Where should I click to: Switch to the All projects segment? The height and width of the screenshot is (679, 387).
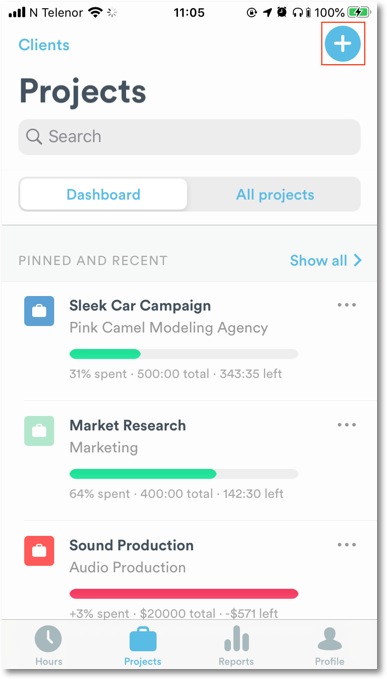pyautogui.click(x=275, y=194)
